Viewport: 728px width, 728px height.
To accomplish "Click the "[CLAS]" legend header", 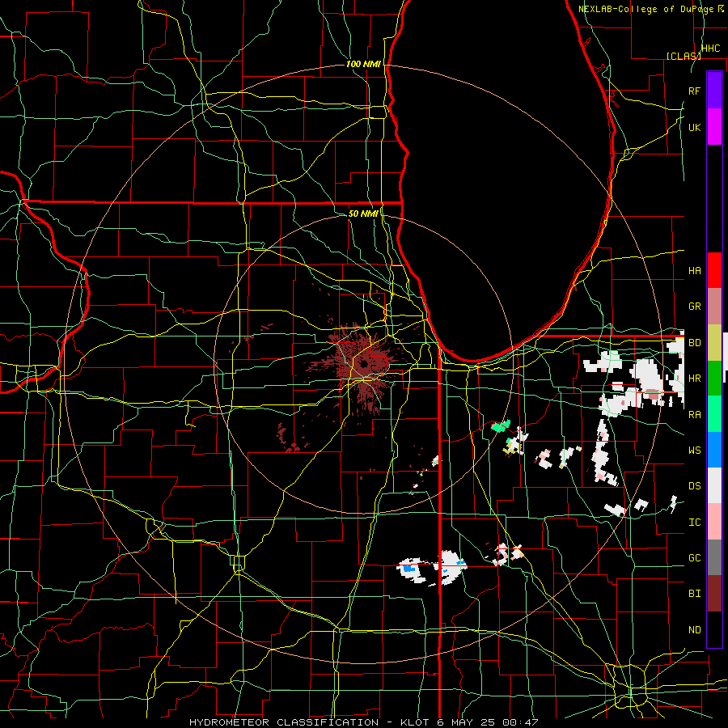I will 684,56.
